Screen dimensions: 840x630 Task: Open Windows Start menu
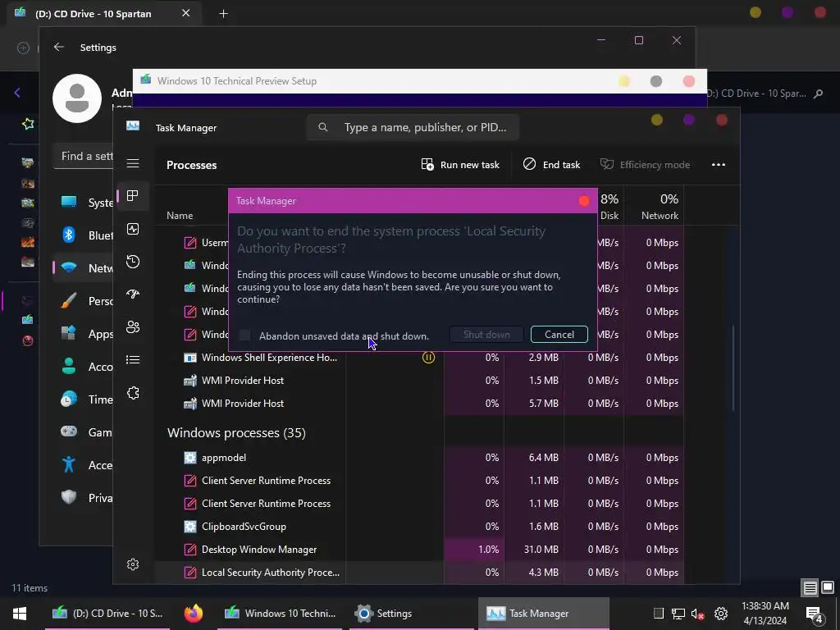tap(20, 614)
